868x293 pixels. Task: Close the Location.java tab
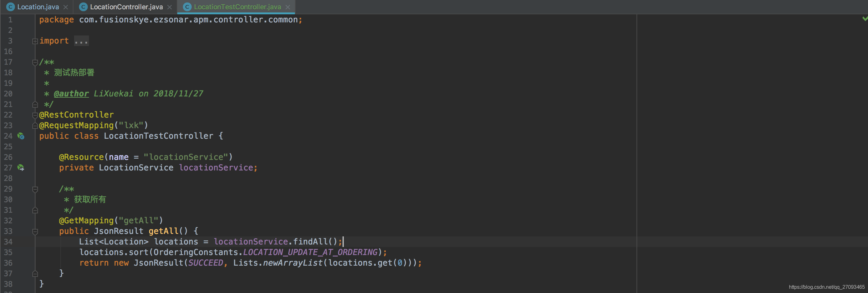point(66,7)
